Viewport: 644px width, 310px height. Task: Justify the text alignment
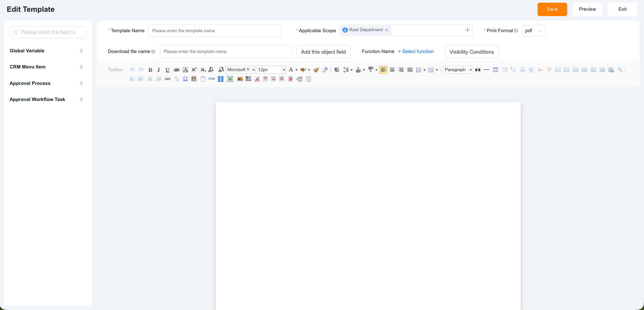click(x=410, y=70)
